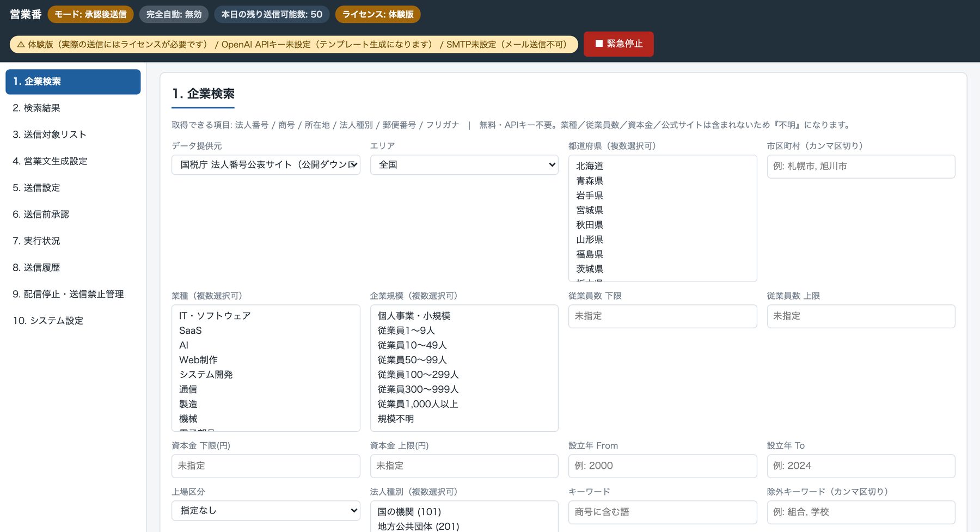The height and width of the screenshot is (532, 980).
Task: Select 製造 in the industry list
Action: 266,404
